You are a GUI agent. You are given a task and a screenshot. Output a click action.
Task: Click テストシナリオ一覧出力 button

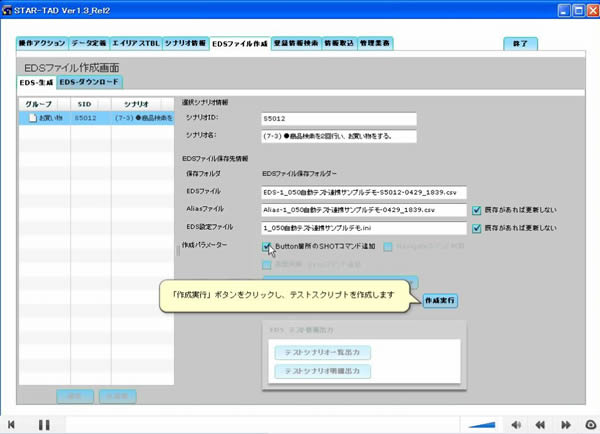point(315,352)
